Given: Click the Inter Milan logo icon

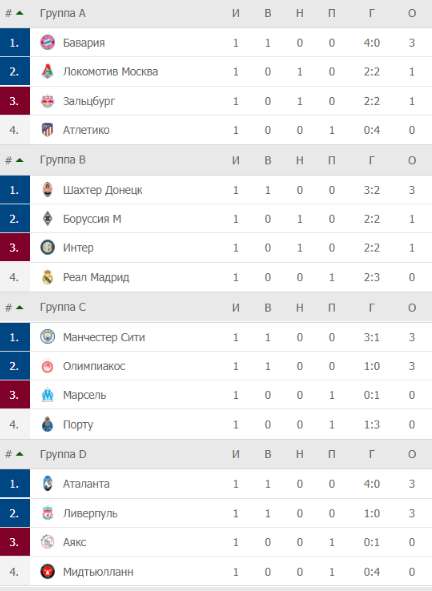Looking at the screenshot, I should tap(47, 248).
